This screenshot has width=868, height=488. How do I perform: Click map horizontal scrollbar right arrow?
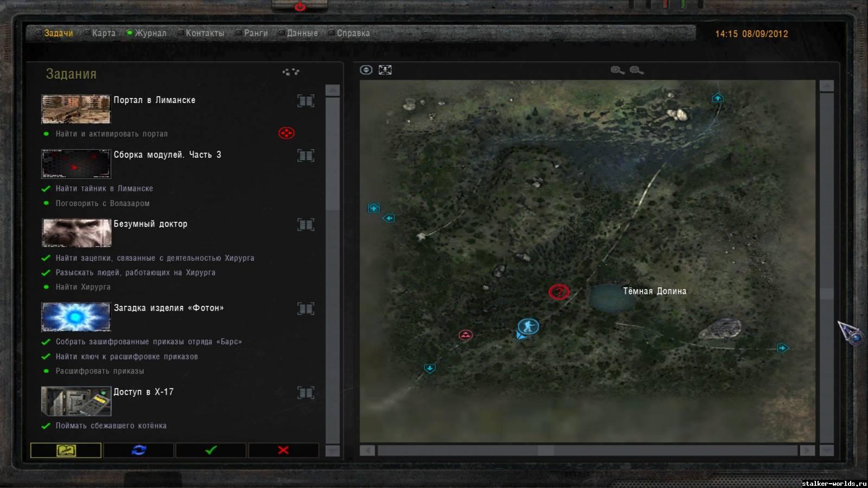807,451
